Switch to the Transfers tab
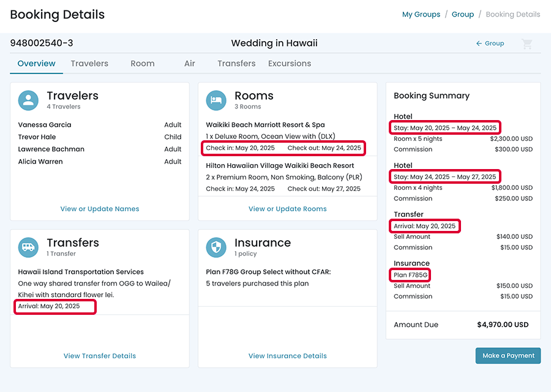The image size is (551, 392). (236, 63)
